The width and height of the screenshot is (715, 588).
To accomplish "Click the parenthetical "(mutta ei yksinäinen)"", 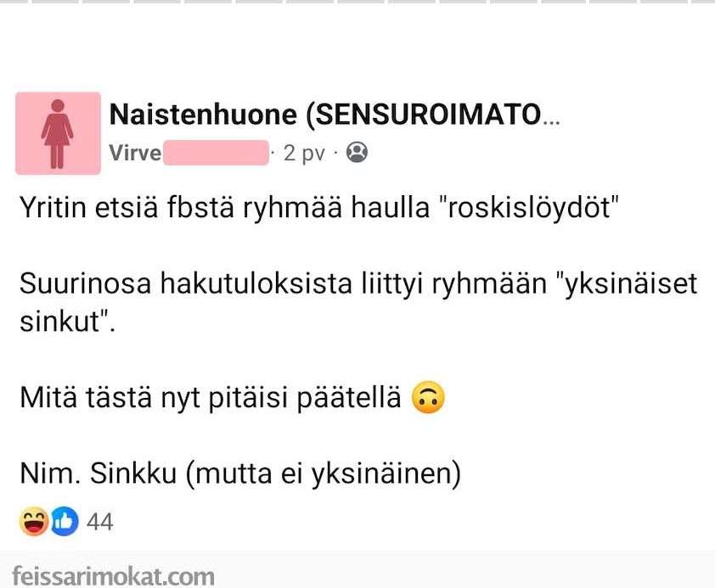I will point(321,473).
